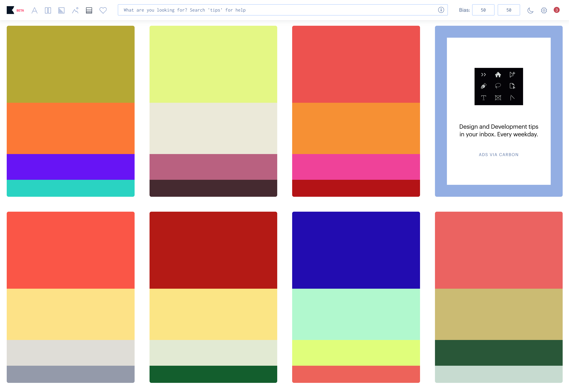The image size is (569, 392).
Task: Open the ADS VIA CARBON link
Action: click(x=498, y=154)
